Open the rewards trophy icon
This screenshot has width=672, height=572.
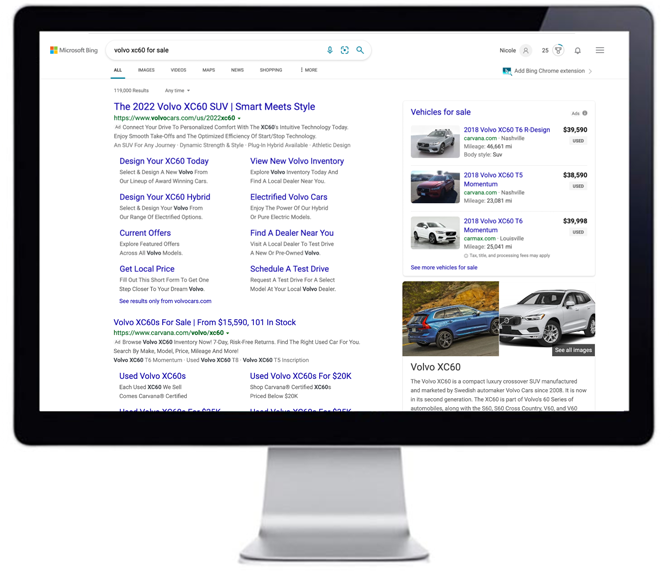coord(558,50)
